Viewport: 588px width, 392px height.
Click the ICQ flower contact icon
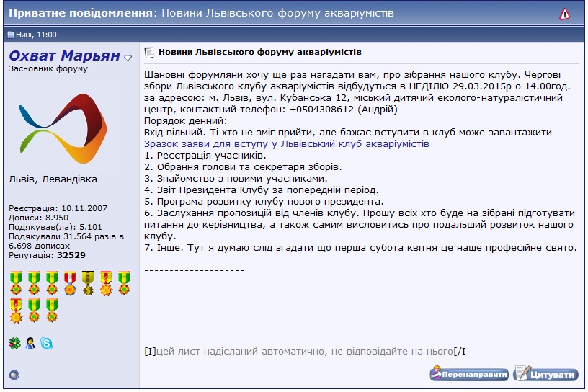[14, 343]
